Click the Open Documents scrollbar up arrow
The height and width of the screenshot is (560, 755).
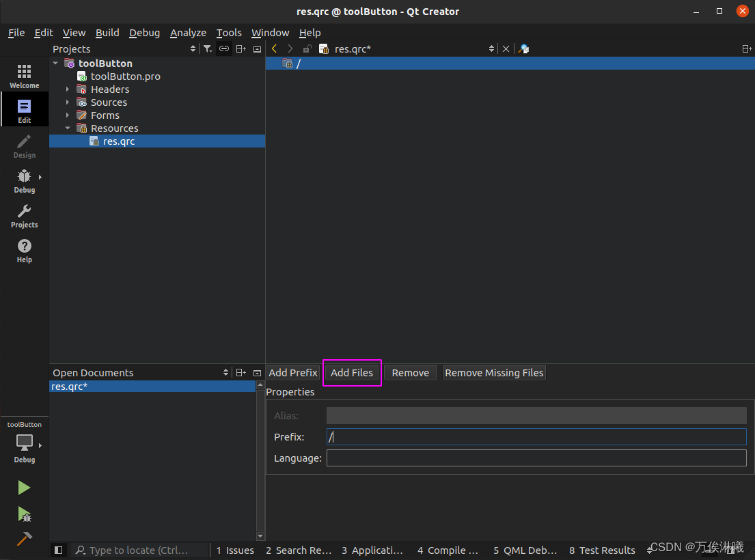(260, 384)
